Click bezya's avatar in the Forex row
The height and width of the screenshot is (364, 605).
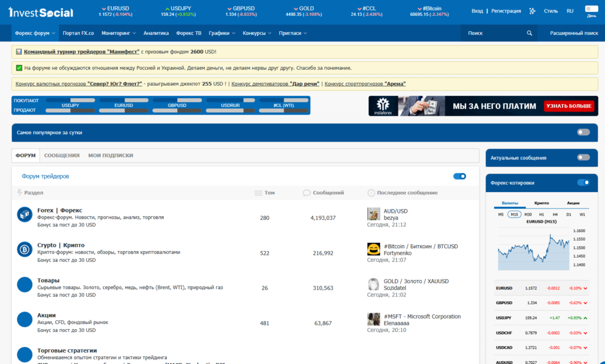[x=373, y=214]
